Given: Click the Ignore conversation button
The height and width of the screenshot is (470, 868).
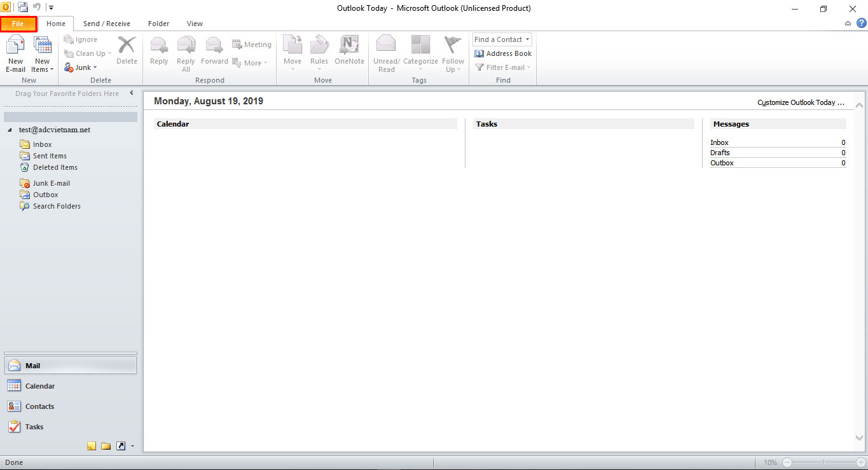Looking at the screenshot, I should 81,39.
